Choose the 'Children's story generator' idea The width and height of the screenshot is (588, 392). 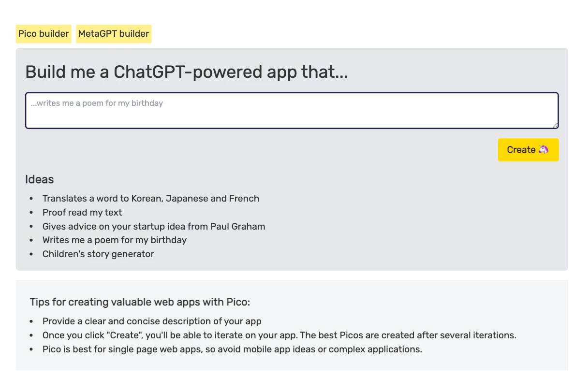click(x=98, y=254)
